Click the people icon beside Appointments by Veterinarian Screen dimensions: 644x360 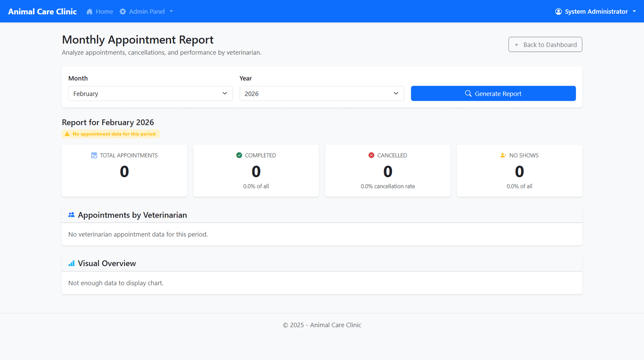click(71, 215)
